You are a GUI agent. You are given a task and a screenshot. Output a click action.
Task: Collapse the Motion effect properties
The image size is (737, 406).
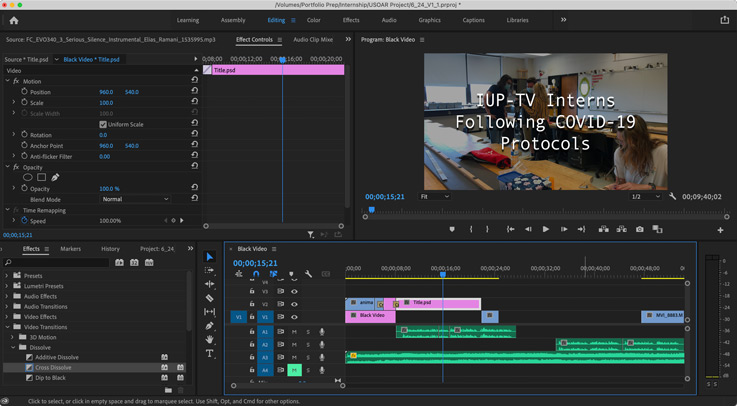[x=8, y=81]
